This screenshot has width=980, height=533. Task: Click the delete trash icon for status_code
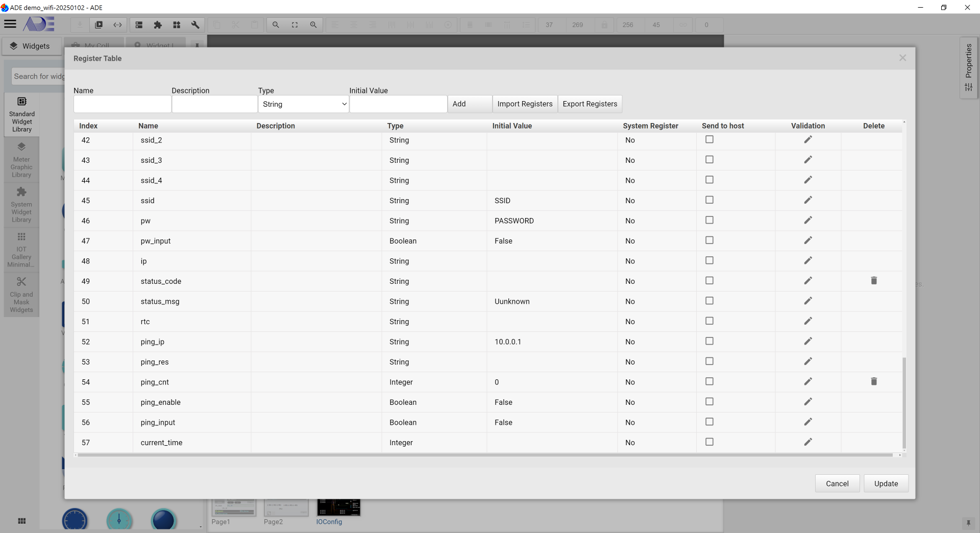pyautogui.click(x=873, y=281)
